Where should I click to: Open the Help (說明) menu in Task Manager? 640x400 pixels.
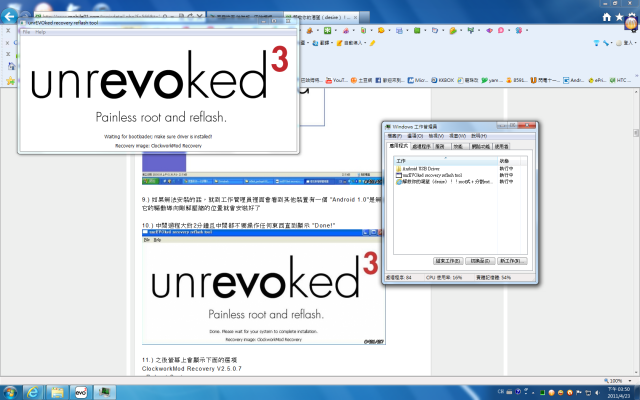click(479, 136)
